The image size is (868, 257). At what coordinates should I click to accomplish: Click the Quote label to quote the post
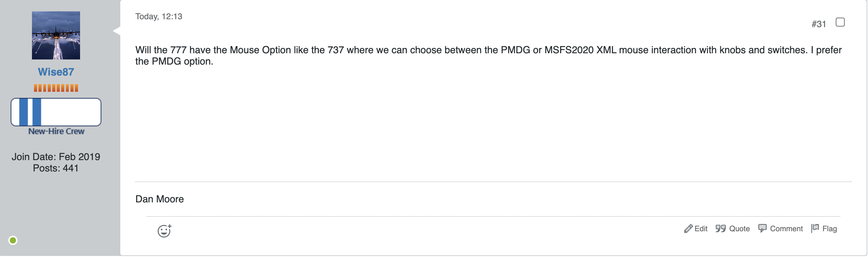pos(739,229)
